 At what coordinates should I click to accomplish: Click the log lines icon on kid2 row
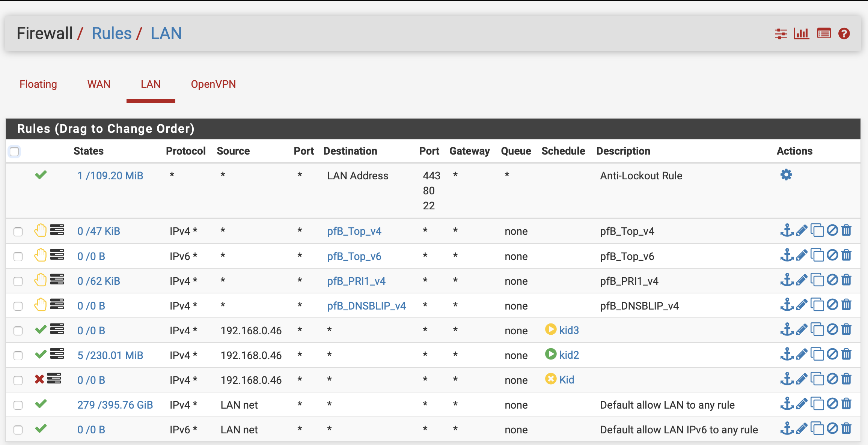(57, 354)
